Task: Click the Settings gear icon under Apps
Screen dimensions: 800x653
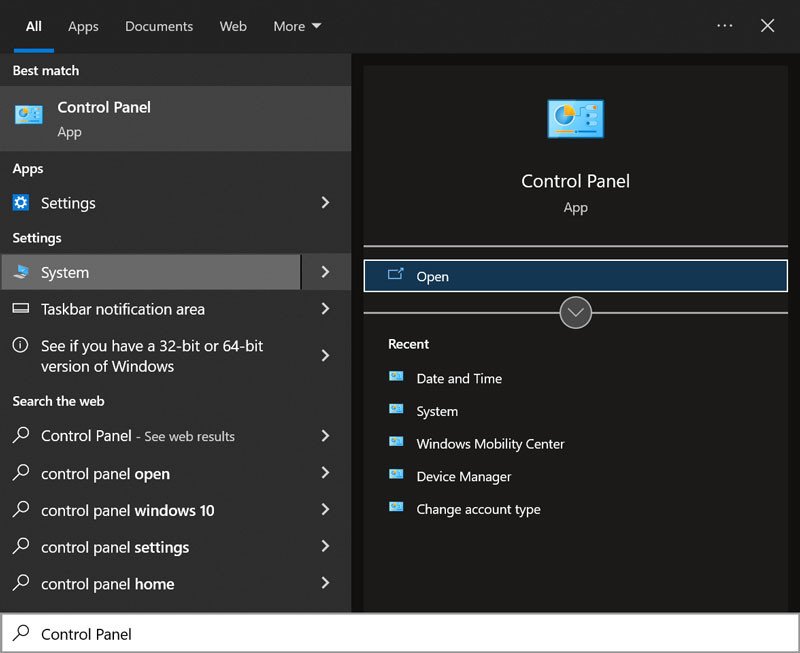Action: [21, 203]
